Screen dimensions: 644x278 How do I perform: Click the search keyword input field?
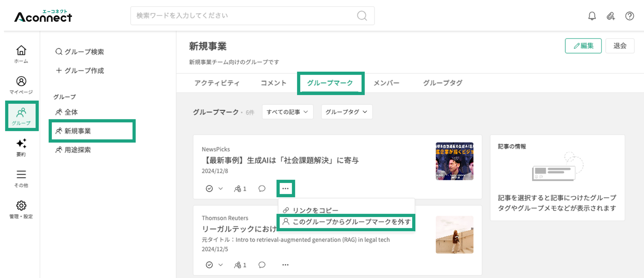pos(252,16)
